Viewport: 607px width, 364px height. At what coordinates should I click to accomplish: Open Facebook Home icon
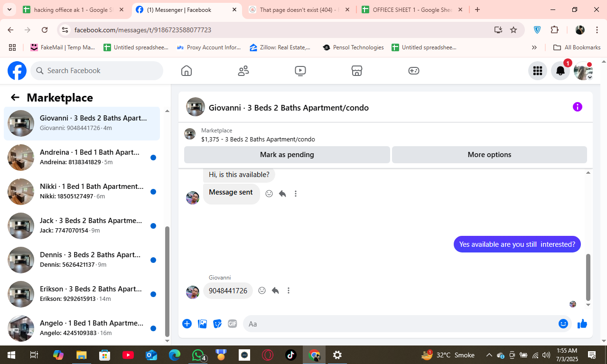(x=187, y=71)
